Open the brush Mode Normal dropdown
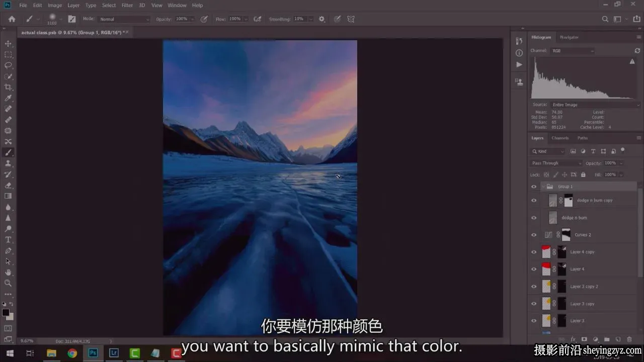 [x=124, y=19]
